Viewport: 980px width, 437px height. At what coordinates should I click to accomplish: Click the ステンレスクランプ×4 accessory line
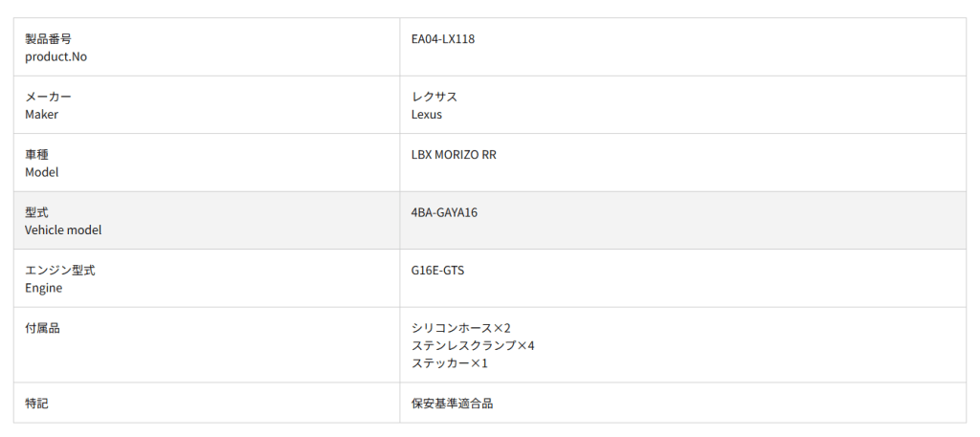(x=473, y=345)
